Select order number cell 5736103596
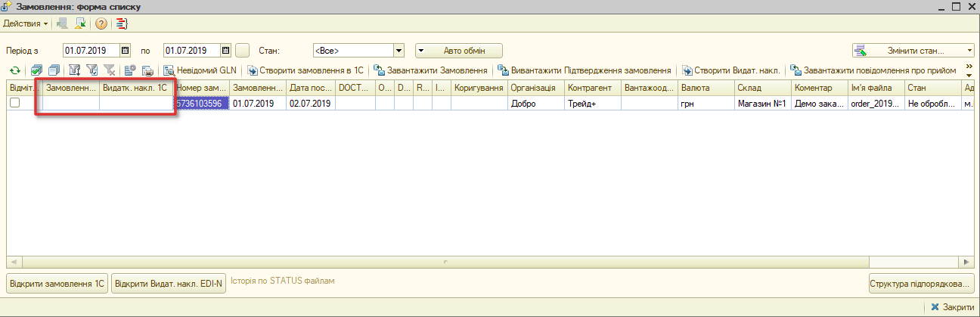The width and height of the screenshot is (980, 317). pyautogui.click(x=202, y=104)
